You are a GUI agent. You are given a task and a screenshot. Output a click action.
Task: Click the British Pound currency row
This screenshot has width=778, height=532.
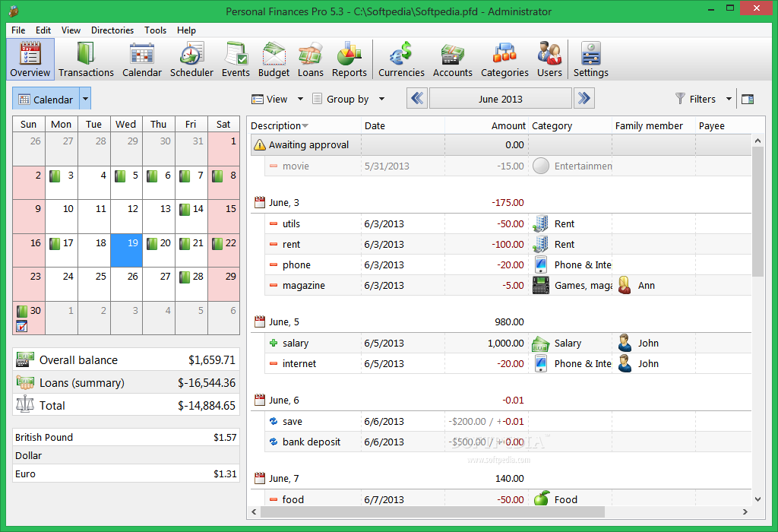click(x=126, y=437)
